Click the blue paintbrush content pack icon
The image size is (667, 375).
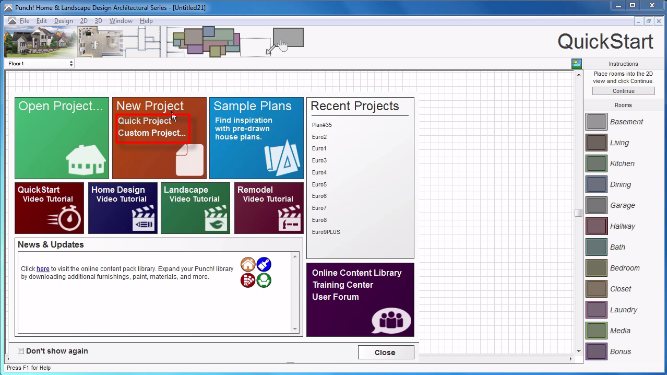264,264
